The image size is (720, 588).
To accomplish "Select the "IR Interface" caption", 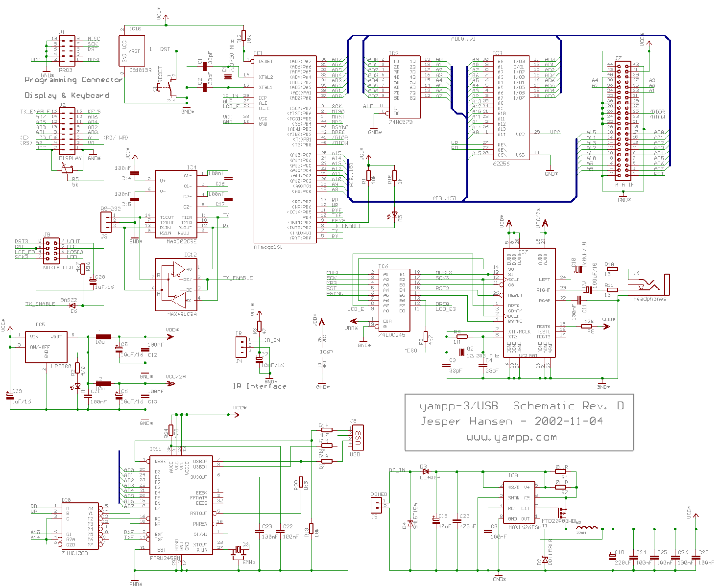I will click(x=260, y=386).
